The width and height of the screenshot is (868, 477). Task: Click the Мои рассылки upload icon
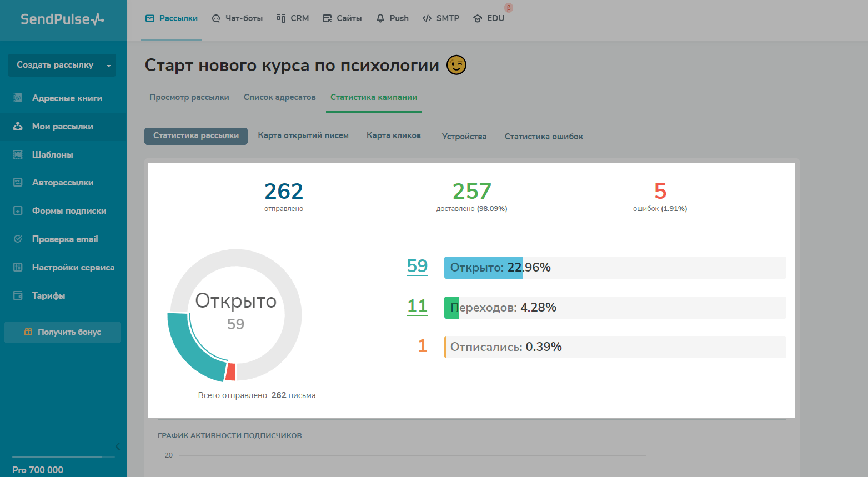(18, 127)
